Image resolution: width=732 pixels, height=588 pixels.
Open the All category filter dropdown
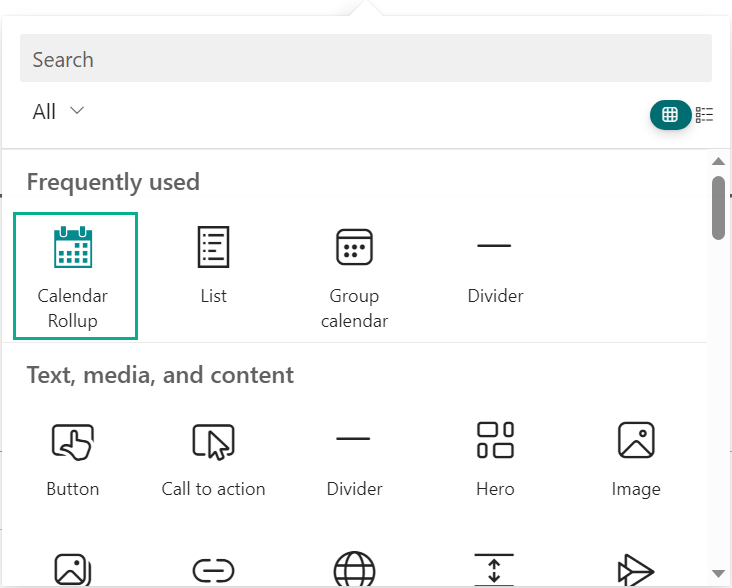tap(58, 112)
